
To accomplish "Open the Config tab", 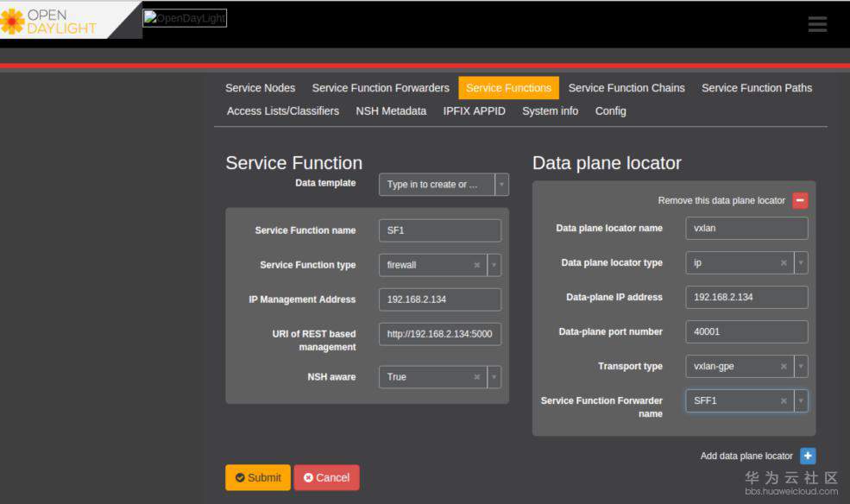I will tap(610, 110).
